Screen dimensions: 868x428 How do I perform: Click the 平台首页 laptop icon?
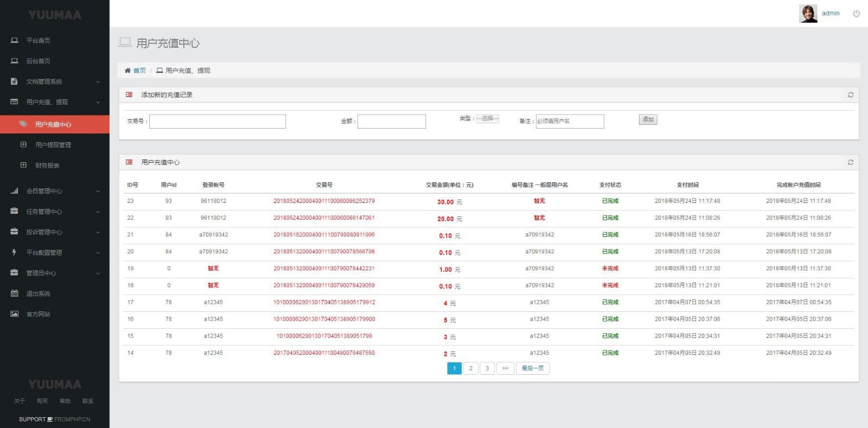[15, 40]
